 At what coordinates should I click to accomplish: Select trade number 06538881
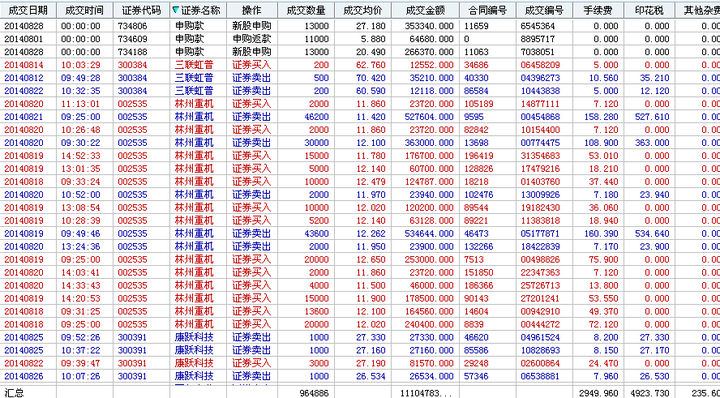[x=540, y=376]
